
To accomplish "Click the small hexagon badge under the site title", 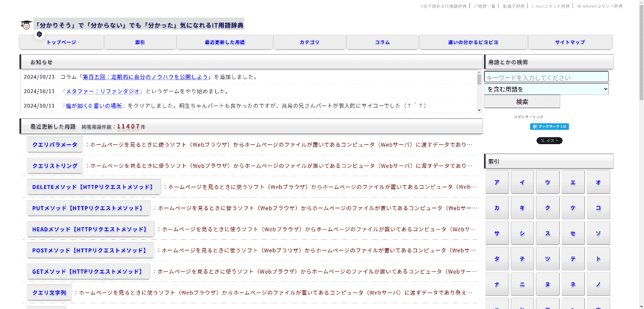I will pyautogui.click(x=40, y=34).
